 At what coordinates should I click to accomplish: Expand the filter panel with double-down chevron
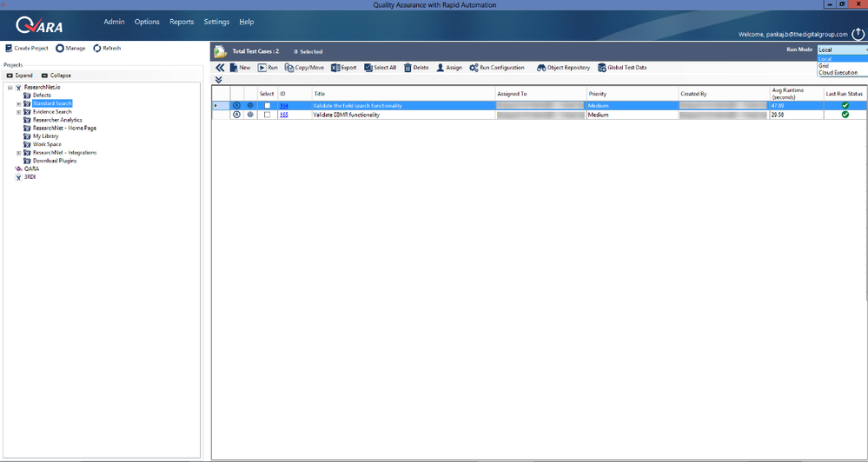[x=219, y=80]
